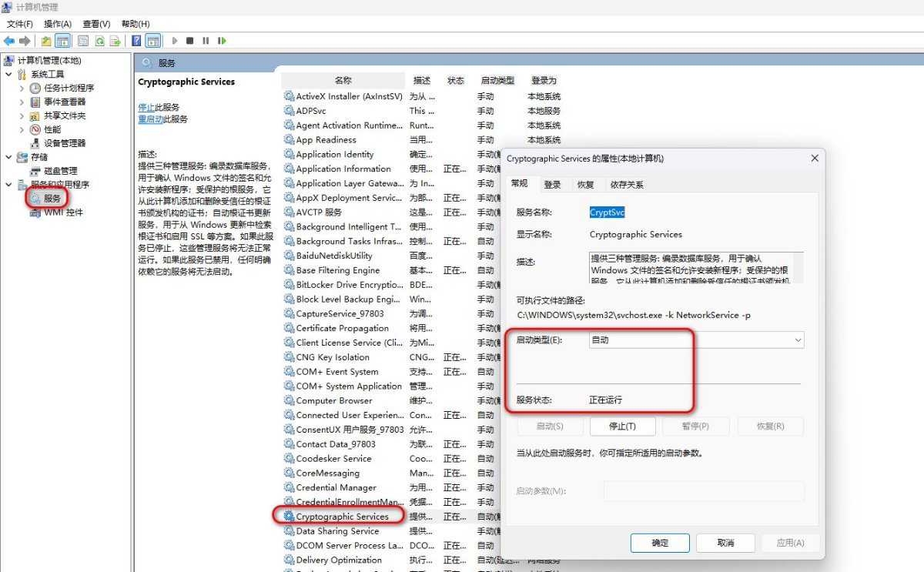
Task: Open 设备管理器 in the tree
Action: point(65,143)
